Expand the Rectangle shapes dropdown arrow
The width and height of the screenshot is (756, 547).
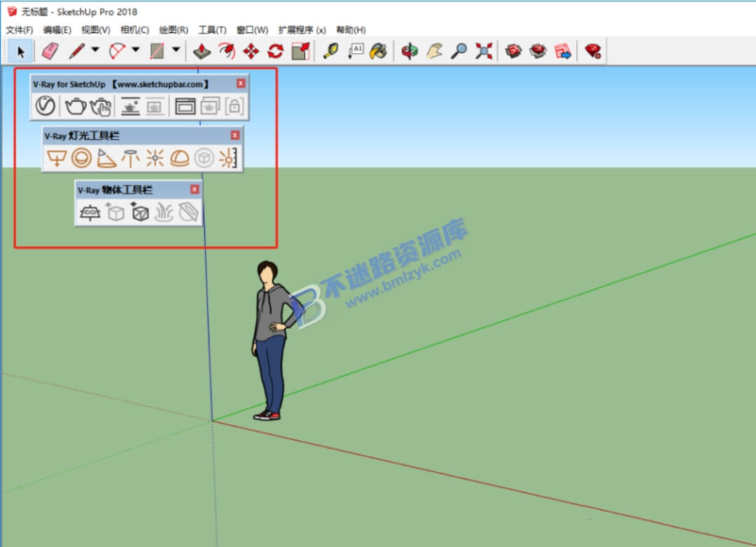click(176, 50)
